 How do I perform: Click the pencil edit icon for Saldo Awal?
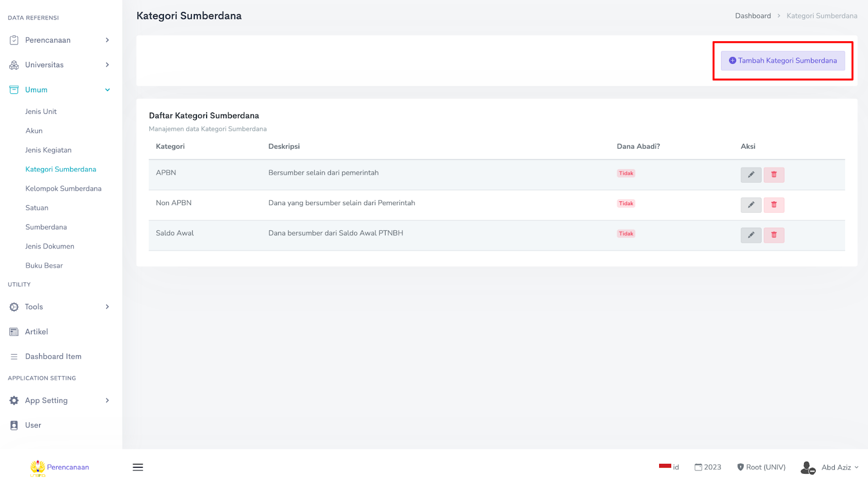pos(751,235)
